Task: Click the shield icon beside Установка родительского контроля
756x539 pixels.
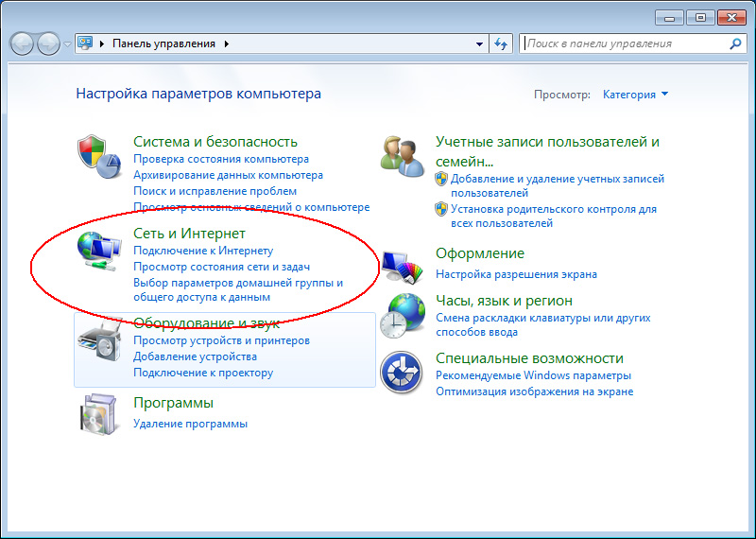Action: [x=441, y=209]
